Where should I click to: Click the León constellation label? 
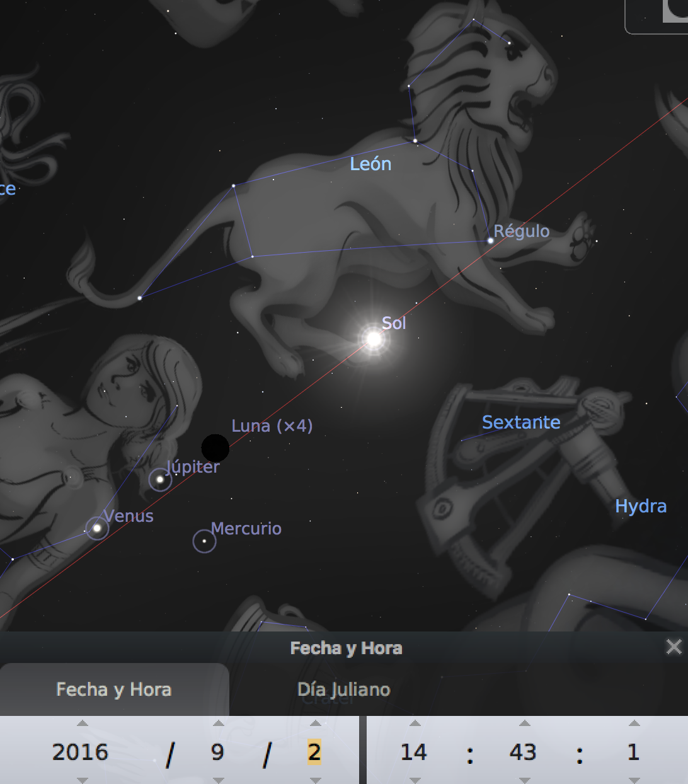(370, 164)
